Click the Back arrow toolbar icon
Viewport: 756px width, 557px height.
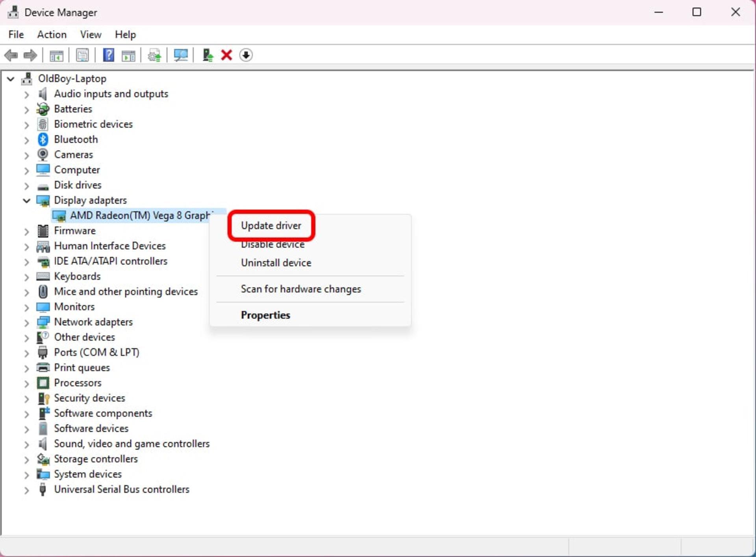11,55
